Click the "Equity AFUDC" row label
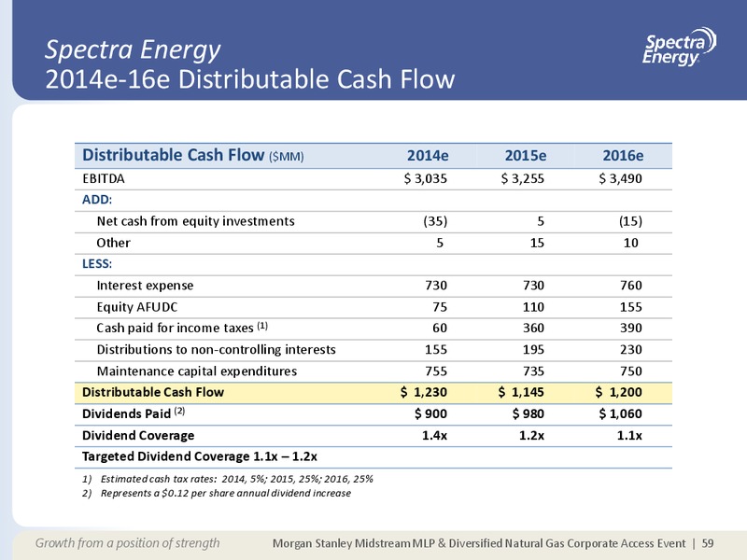 136,307
